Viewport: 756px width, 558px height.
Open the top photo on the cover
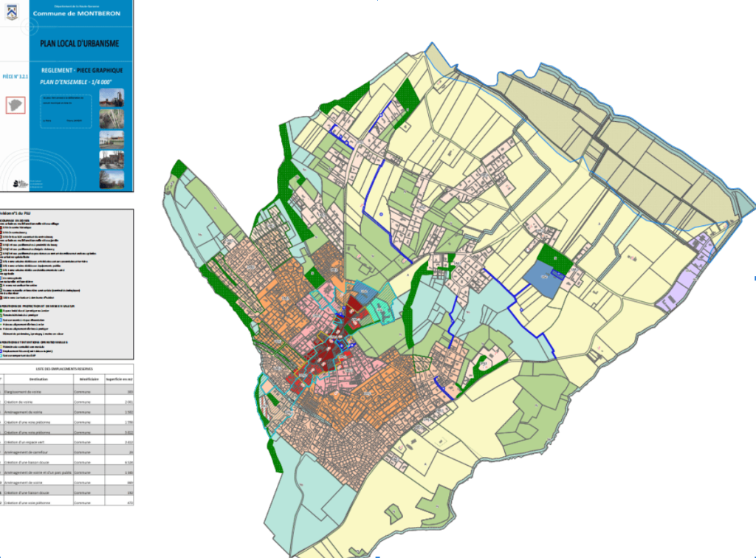[111, 98]
